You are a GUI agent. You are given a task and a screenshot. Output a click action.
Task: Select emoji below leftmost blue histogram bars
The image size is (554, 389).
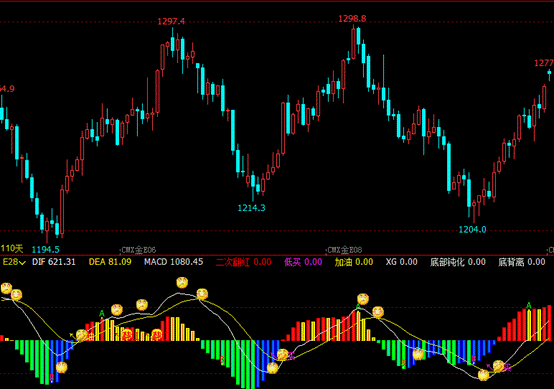61,367
